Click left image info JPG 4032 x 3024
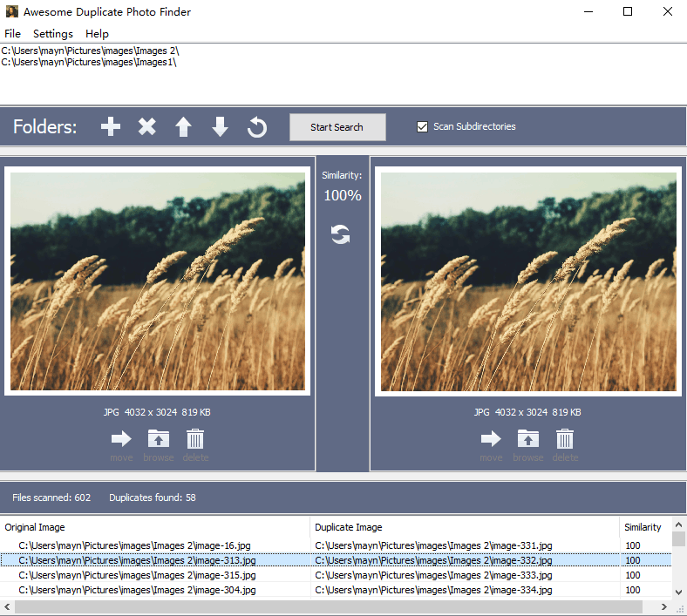 coord(157,412)
